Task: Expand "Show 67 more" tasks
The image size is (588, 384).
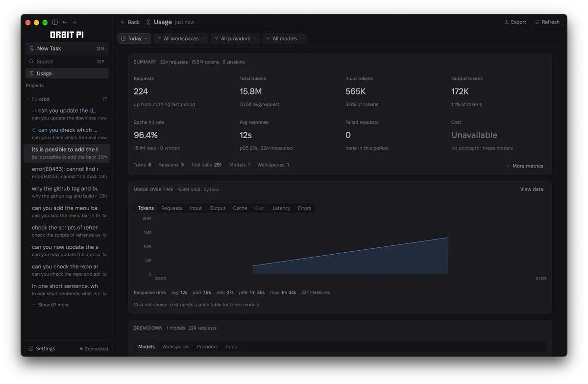Action: point(50,305)
